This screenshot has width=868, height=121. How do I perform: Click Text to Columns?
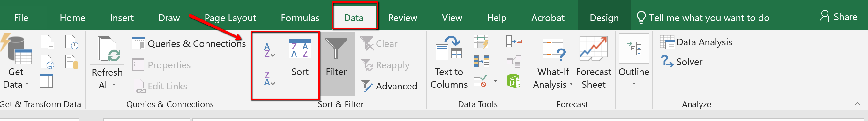coord(449,62)
